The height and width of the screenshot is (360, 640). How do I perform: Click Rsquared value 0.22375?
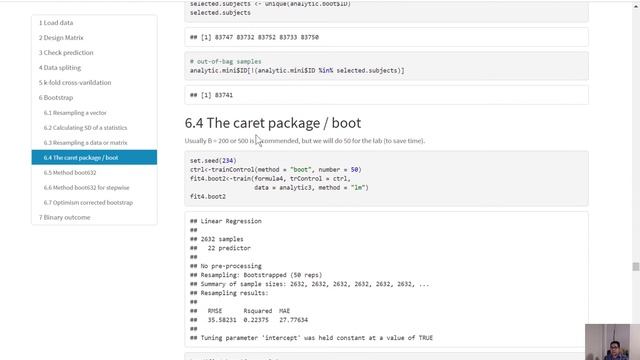[x=256, y=320]
